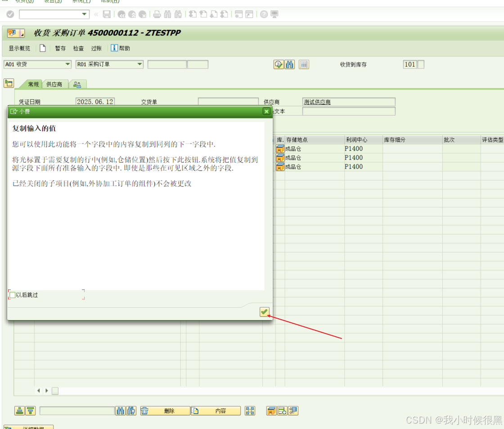The image size is (504, 429).
Task: Click the Cancel round X icon
Action: tap(142, 14)
